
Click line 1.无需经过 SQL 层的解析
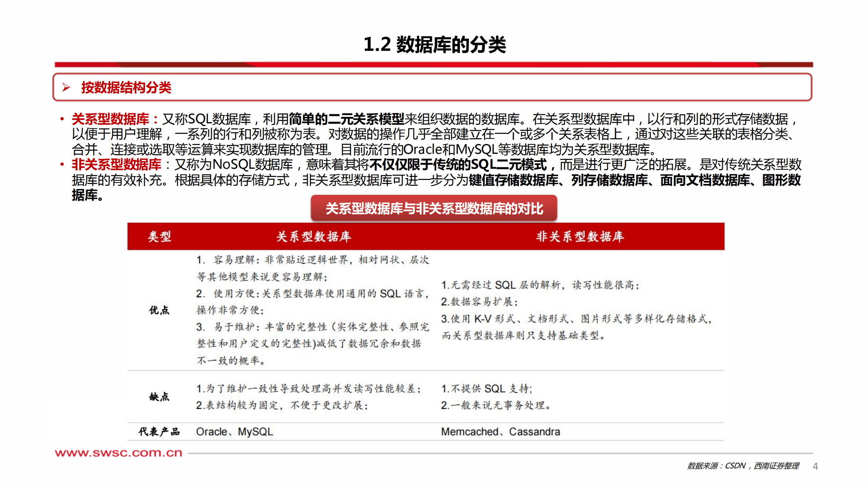point(540,285)
